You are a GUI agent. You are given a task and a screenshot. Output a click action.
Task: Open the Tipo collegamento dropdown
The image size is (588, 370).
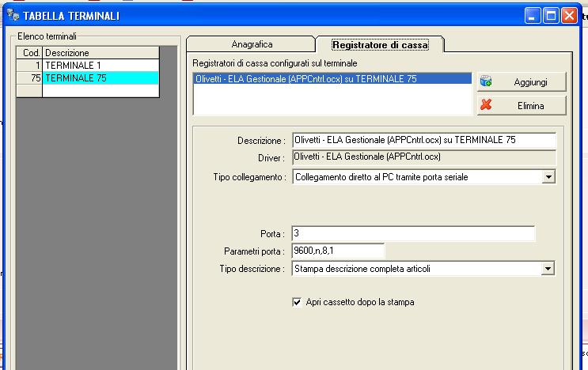tap(548, 177)
